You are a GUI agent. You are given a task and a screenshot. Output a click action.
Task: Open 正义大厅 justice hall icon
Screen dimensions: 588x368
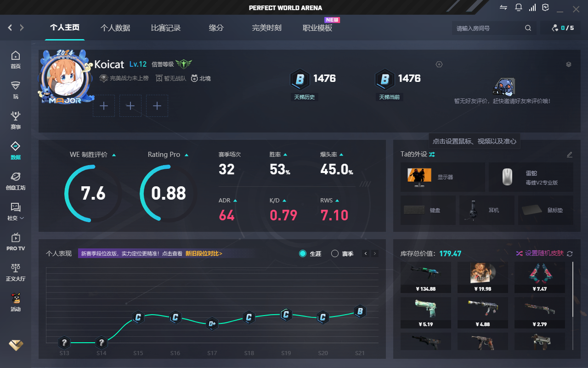[x=16, y=272]
